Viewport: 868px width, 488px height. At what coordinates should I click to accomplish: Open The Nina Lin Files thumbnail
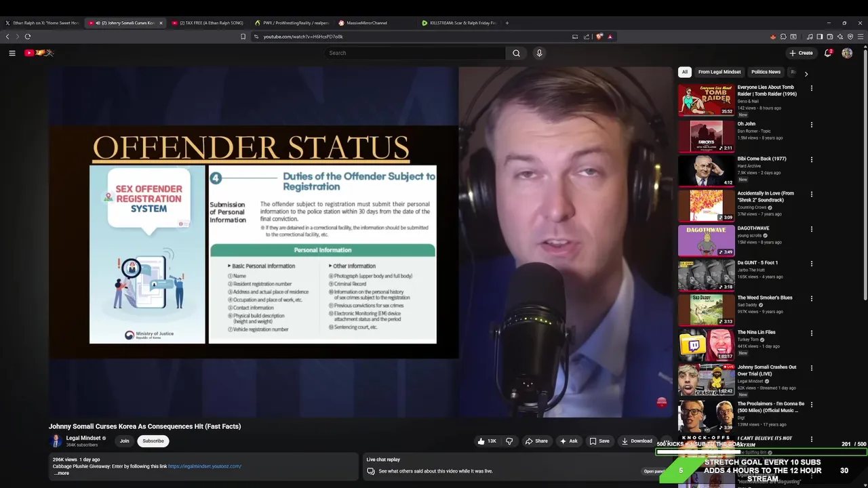pos(707,345)
